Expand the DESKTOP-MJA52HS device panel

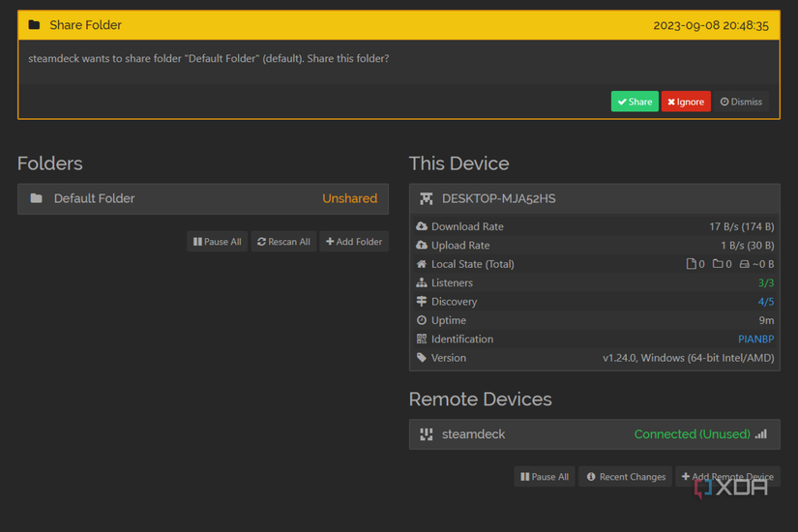(594, 198)
